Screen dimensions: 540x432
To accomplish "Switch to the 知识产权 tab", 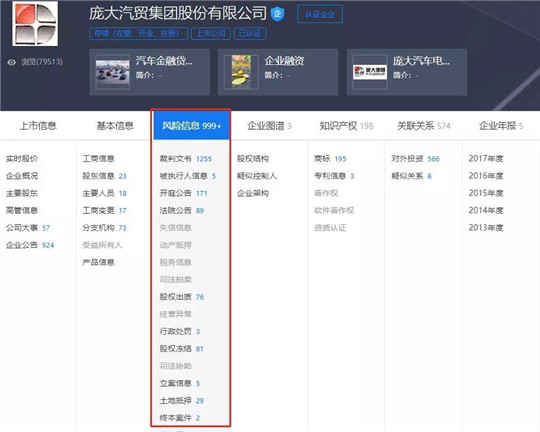I will (x=346, y=126).
